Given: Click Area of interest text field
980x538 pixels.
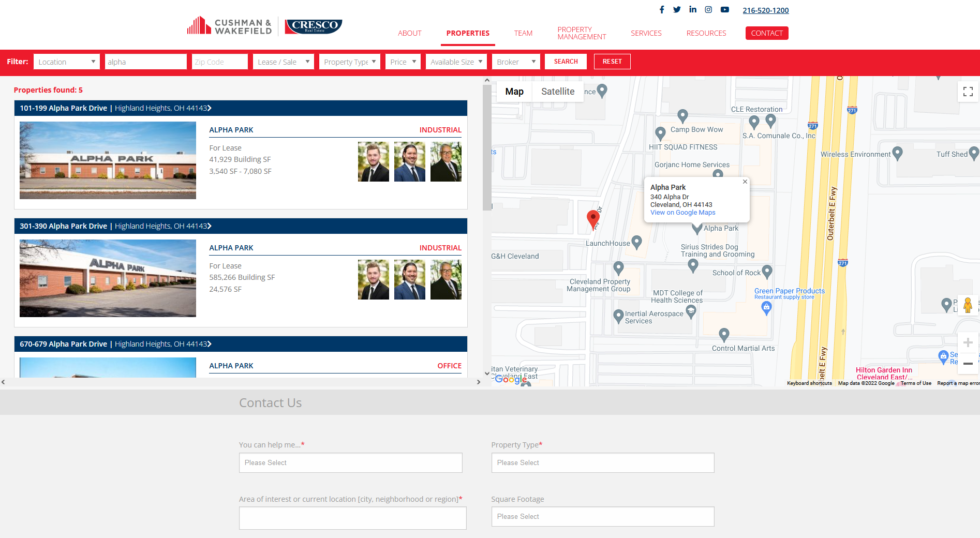Looking at the screenshot, I should 352,518.
